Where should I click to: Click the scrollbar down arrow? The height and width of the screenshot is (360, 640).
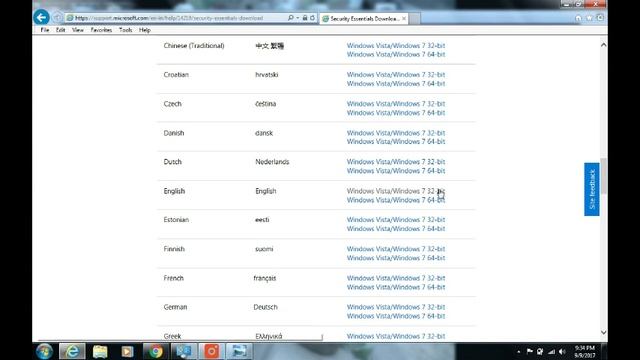[603, 333]
